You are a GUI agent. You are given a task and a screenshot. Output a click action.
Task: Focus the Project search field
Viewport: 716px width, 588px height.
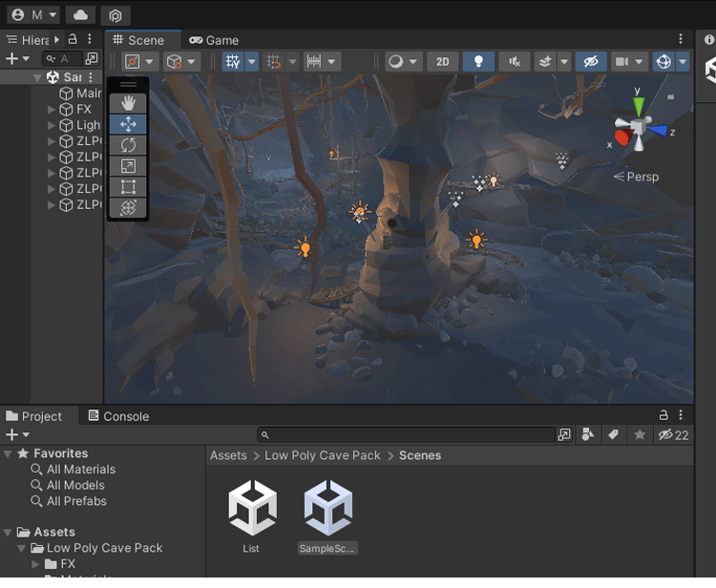[x=406, y=435]
